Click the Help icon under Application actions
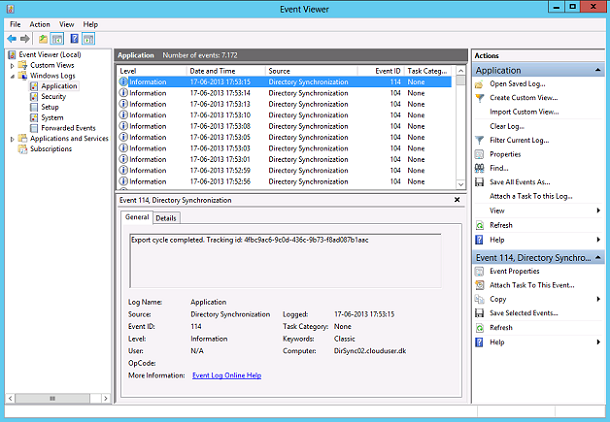 (x=479, y=240)
